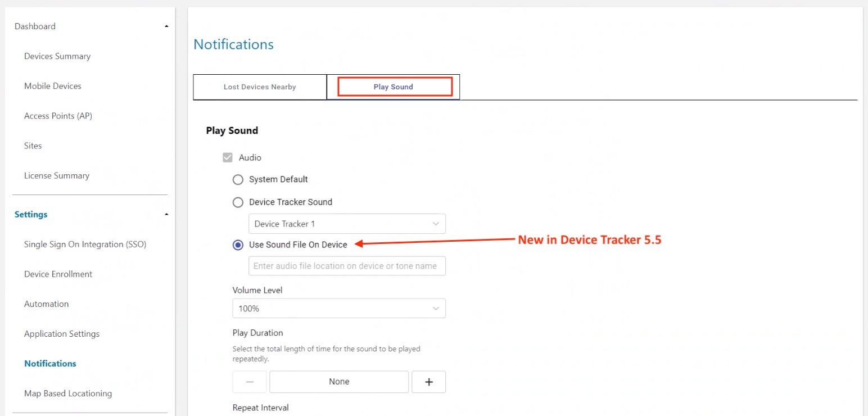
Task: Open Map Based Locationing
Action: coord(68,393)
